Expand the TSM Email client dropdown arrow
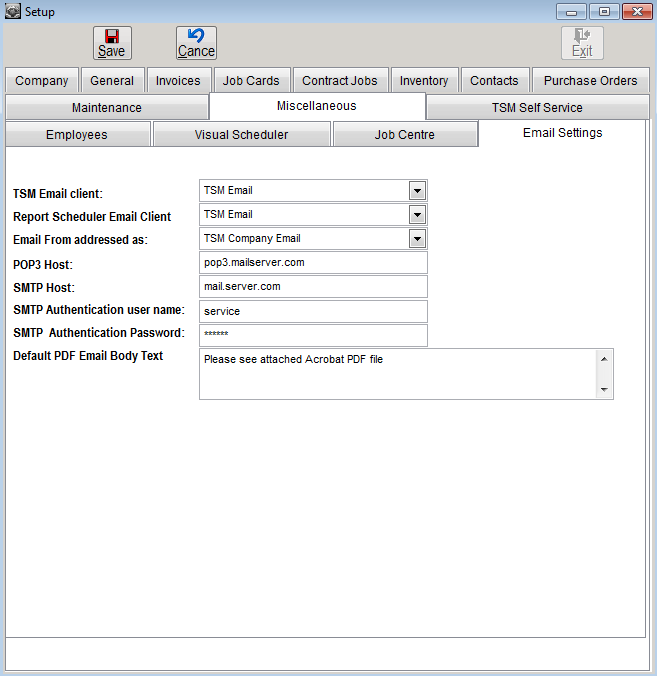 pyautogui.click(x=417, y=191)
